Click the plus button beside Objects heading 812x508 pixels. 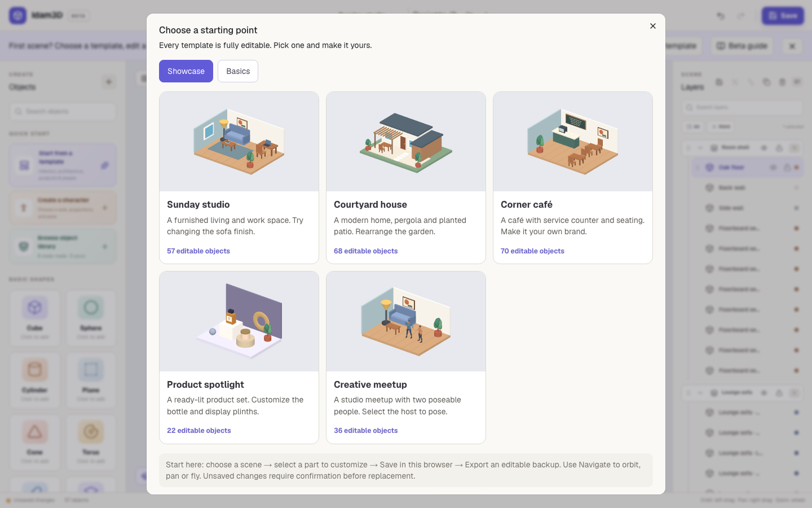pos(108,82)
